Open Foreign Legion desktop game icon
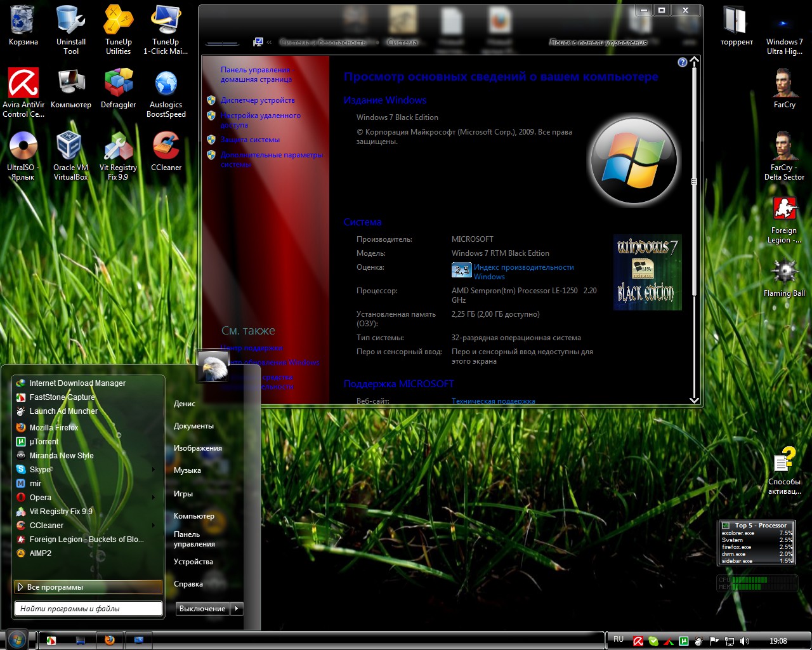The image size is (812, 650). pyautogui.click(x=785, y=219)
